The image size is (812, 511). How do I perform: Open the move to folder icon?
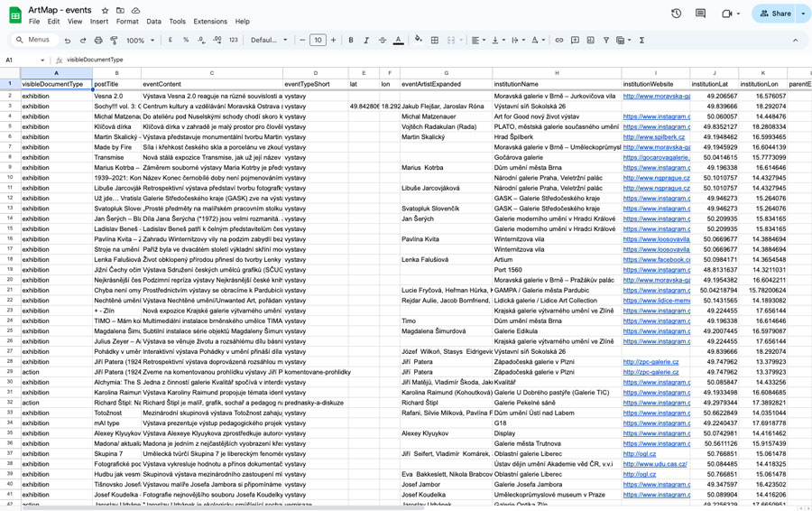(x=120, y=10)
